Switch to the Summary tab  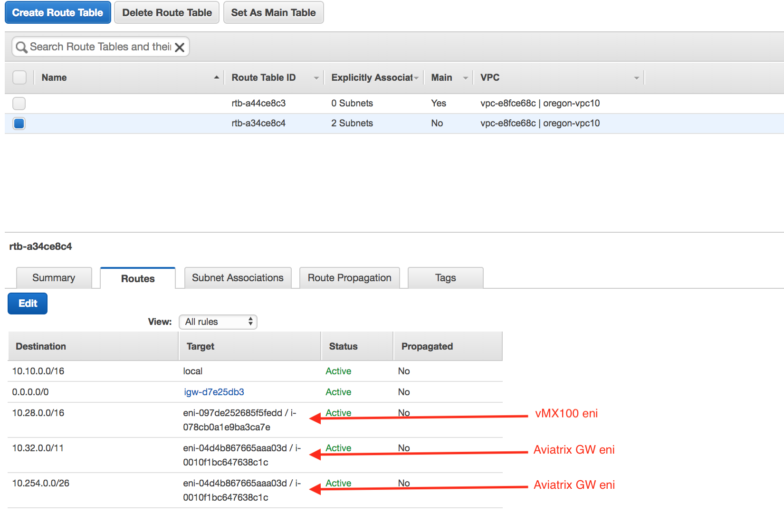point(54,278)
